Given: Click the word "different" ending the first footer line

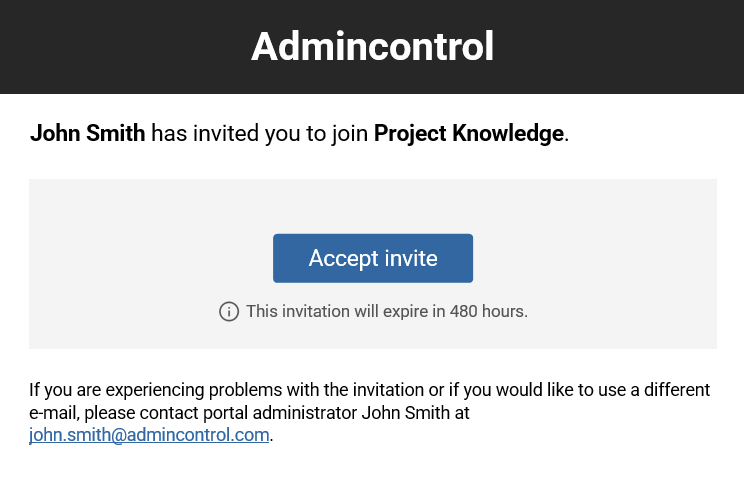Looking at the screenshot, I should [x=677, y=390].
